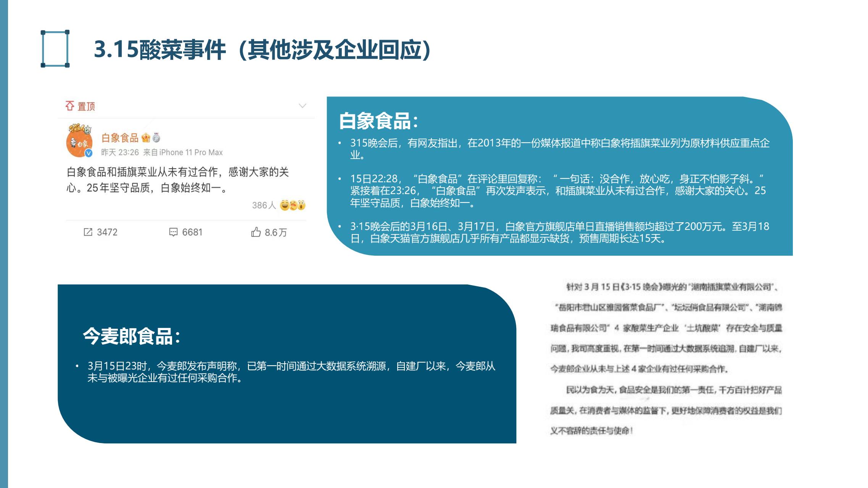
Task: Click the silver medal badge icon
Action: click(156, 138)
